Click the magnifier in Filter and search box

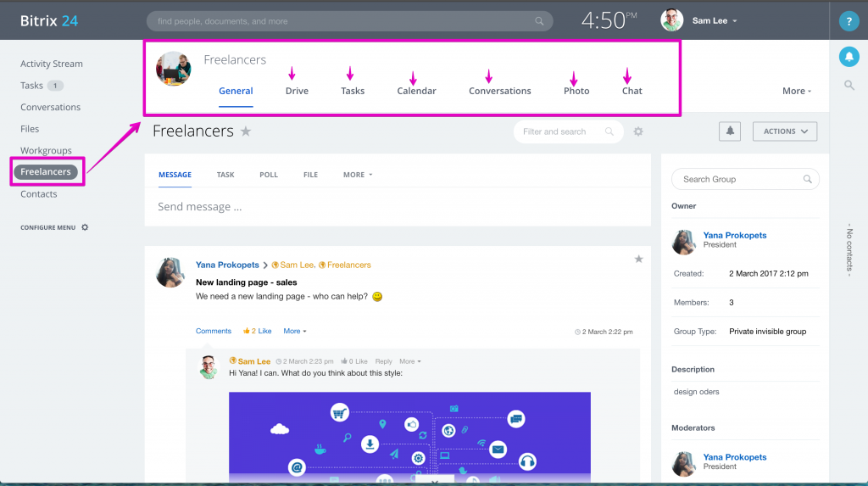tap(609, 131)
